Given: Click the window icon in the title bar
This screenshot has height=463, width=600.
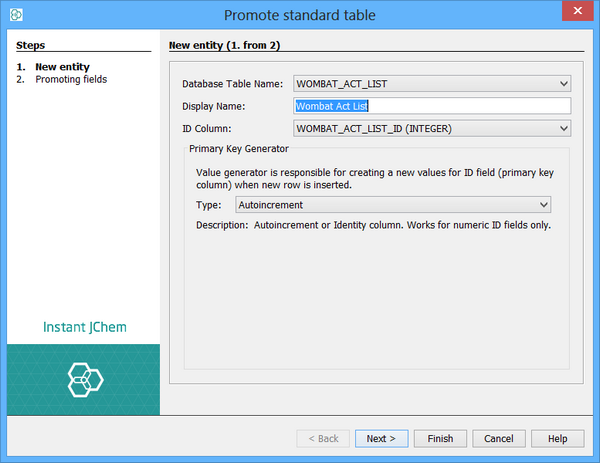Looking at the screenshot, I should point(15,15).
